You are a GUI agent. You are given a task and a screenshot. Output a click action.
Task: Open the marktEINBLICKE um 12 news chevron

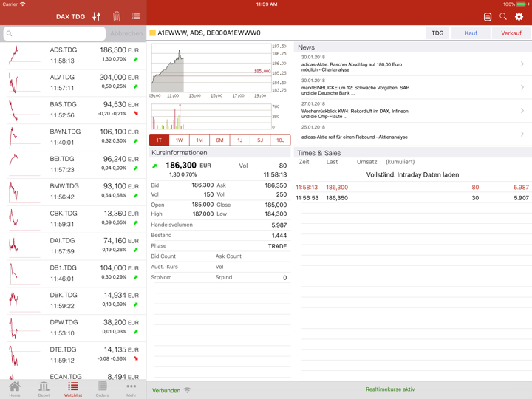(x=522, y=87)
